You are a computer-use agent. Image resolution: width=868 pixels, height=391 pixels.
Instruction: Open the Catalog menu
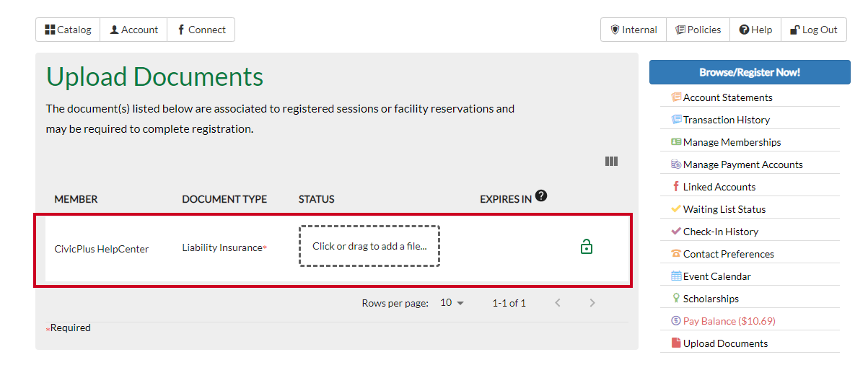68,30
